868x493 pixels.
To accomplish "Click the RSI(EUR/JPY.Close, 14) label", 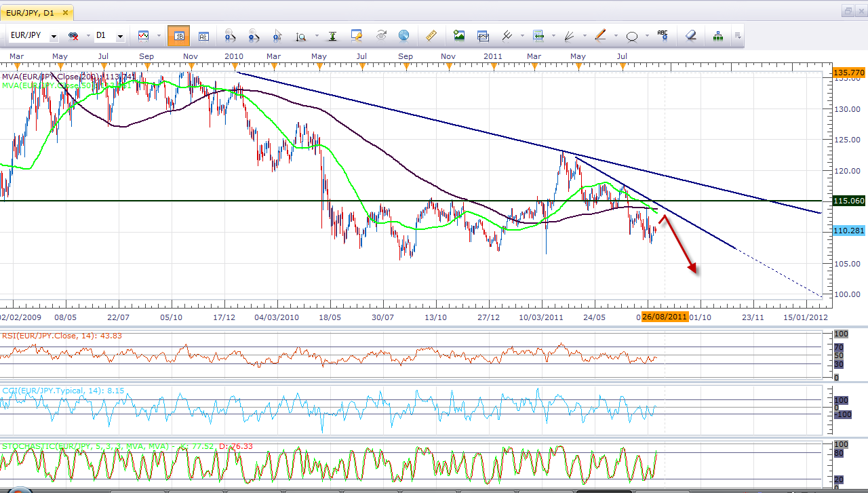I will coord(62,335).
